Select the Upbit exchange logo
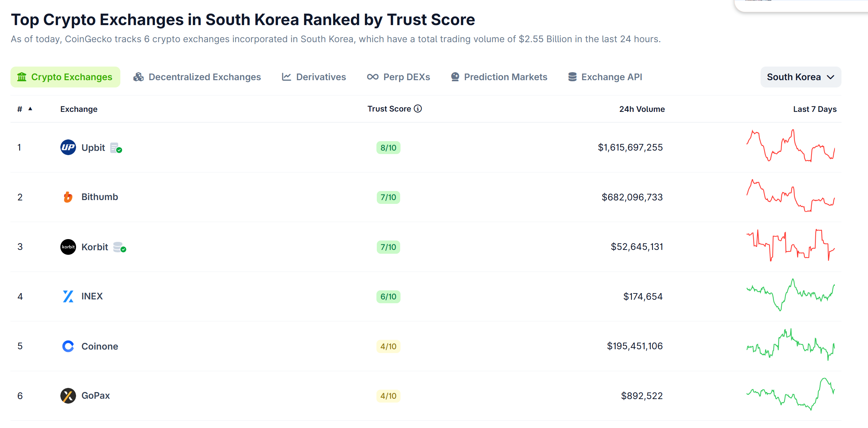The width and height of the screenshot is (868, 428). 68,147
